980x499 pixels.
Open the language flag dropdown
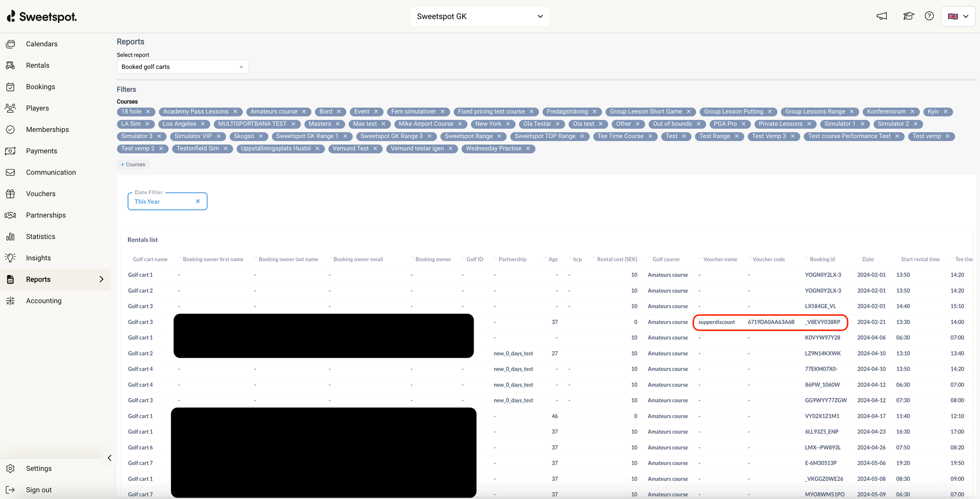(x=958, y=16)
